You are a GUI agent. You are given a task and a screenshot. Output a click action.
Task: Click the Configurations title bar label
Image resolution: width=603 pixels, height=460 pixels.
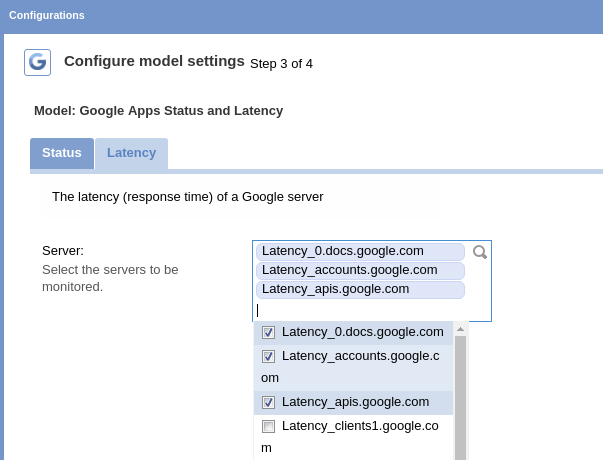47,15
